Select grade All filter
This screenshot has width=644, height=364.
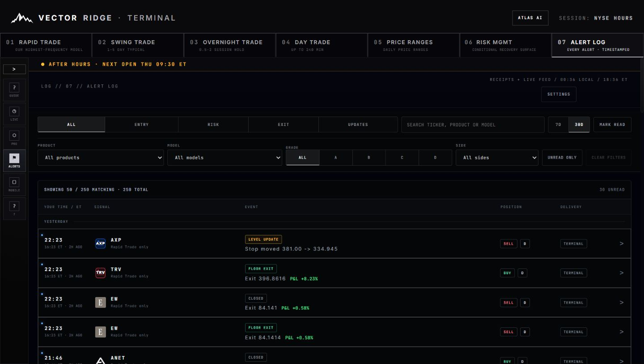(303, 158)
